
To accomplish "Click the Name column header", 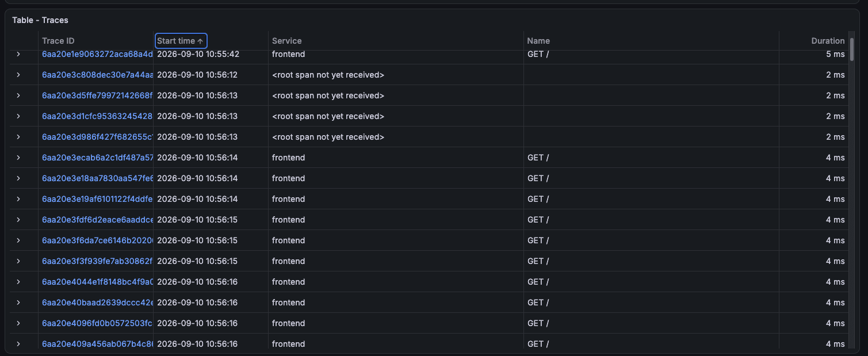I will point(538,41).
